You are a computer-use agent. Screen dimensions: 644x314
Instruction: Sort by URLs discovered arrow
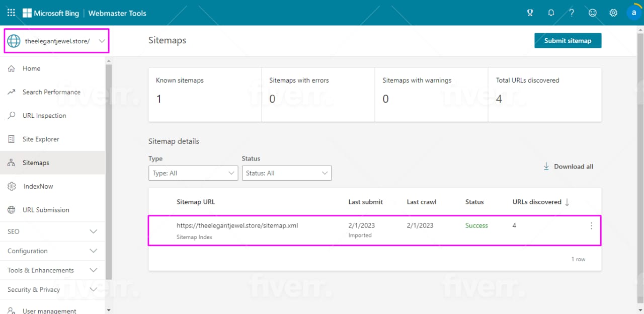(567, 202)
